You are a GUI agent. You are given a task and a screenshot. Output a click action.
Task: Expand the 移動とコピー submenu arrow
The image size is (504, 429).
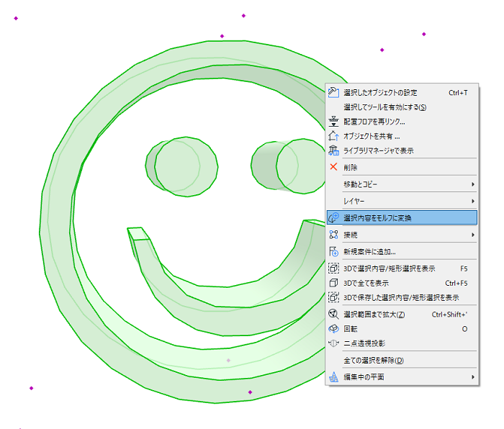pos(473,184)
